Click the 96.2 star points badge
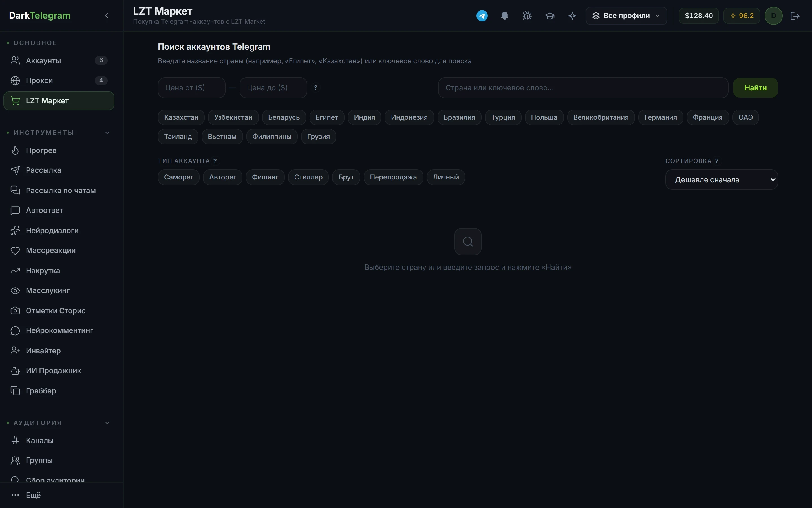812x508 pixels. [x=742, y=16]
